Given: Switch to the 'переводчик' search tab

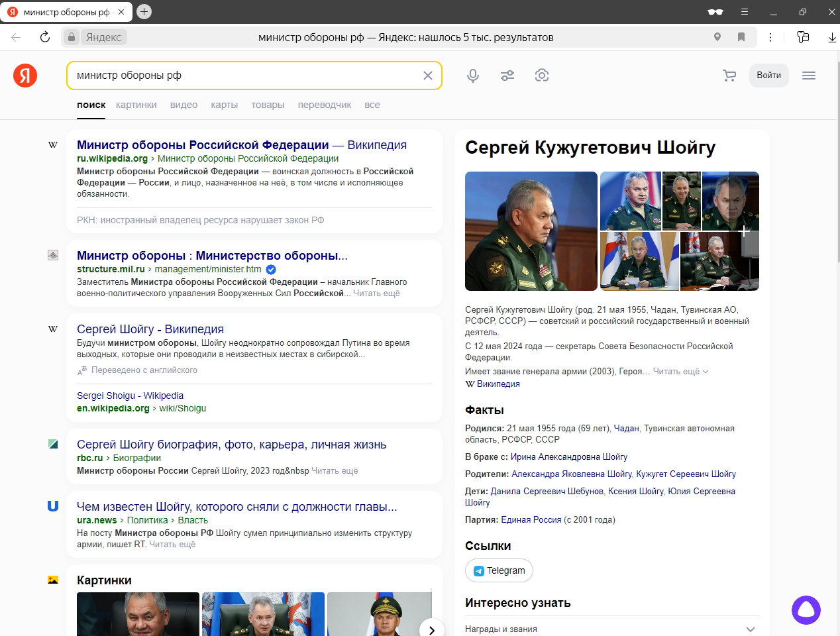Looking at the screenshot, I should (325, 105).
